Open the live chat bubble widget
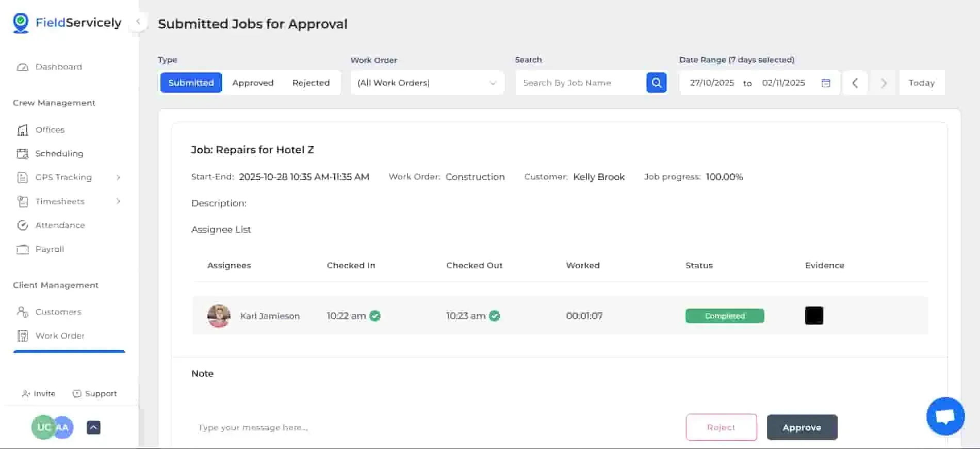This screenshot has width=980, height=449. [945, 416]
